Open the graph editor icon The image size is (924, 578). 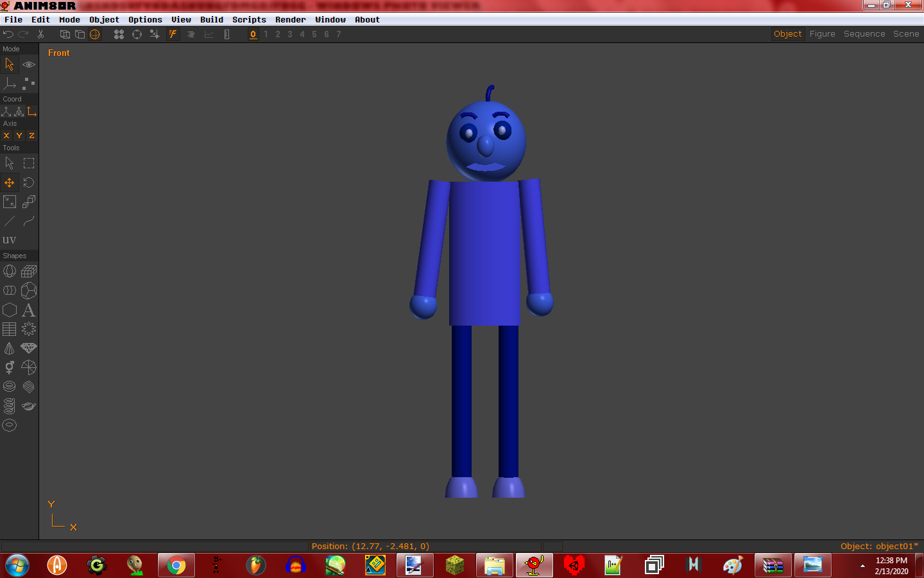(x=209, y=34)
